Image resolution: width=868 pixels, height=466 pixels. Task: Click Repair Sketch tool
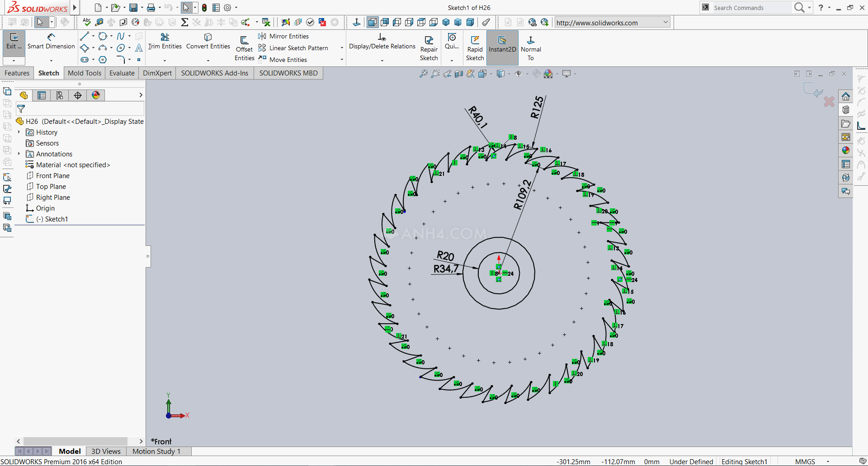coord(429,48)
